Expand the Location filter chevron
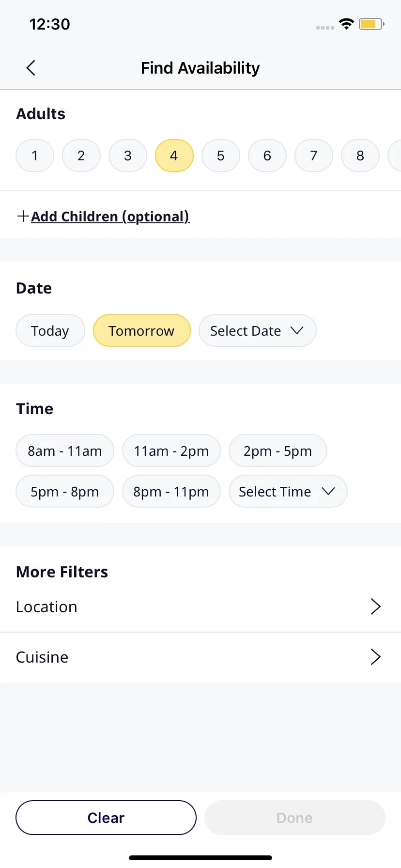Image resolution: width=401 pixels, height=868 pixels. pyautogui.click(x=376, y=606)
